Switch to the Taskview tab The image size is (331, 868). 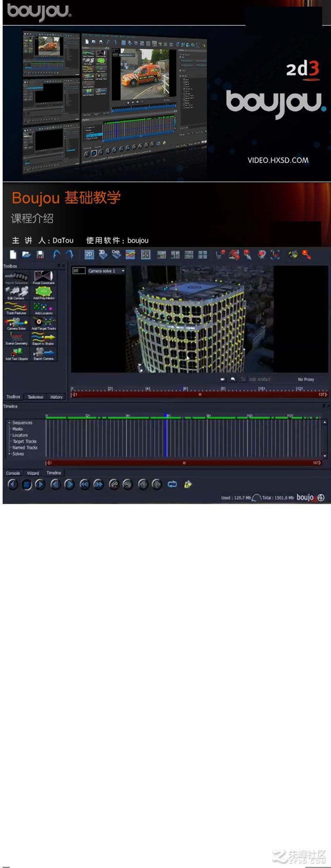point(35,397)
